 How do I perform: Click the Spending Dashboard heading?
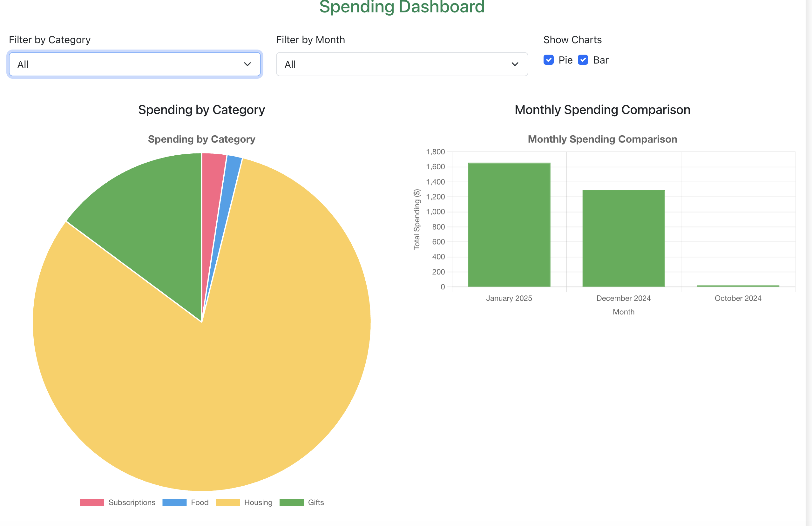[402, 7]
